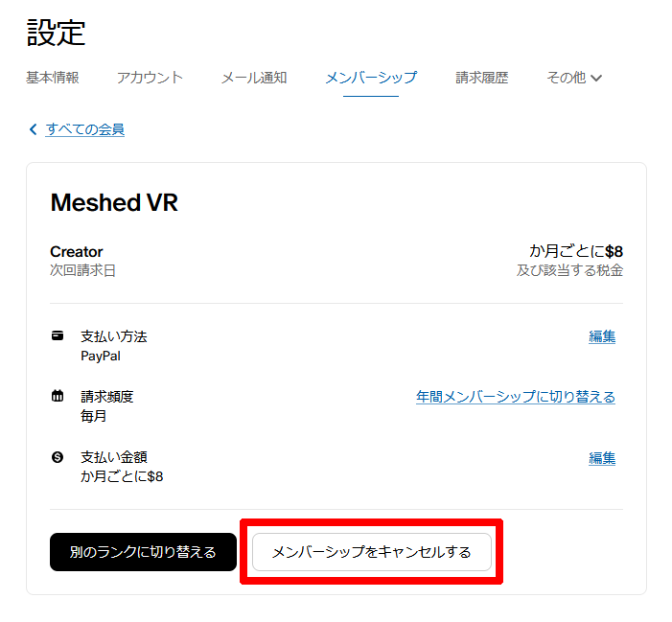The width and height of the screenshot is (672, 622).
Task: Go to the メンバーシップ tab
Action: [371, 78]
